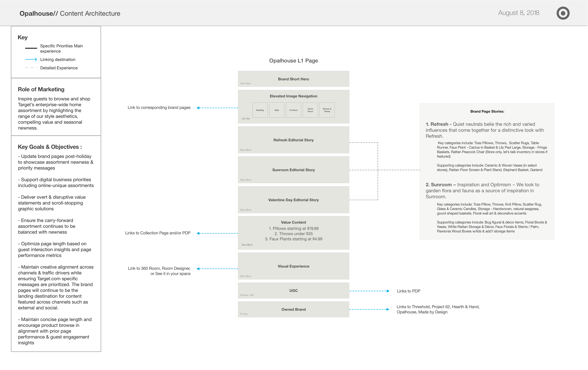The image size is (588, 370).
Task: Select the Bath navigation tile
Action: [277, 110]
